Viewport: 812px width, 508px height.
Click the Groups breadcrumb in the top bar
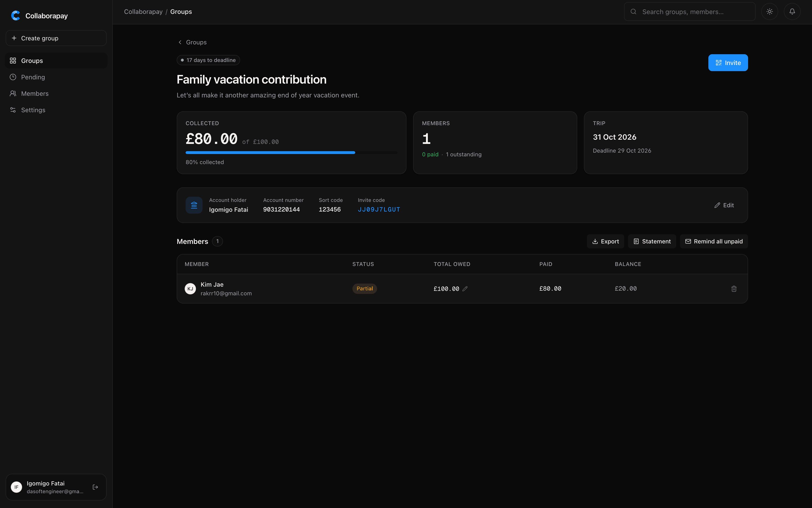coord(181,12)
